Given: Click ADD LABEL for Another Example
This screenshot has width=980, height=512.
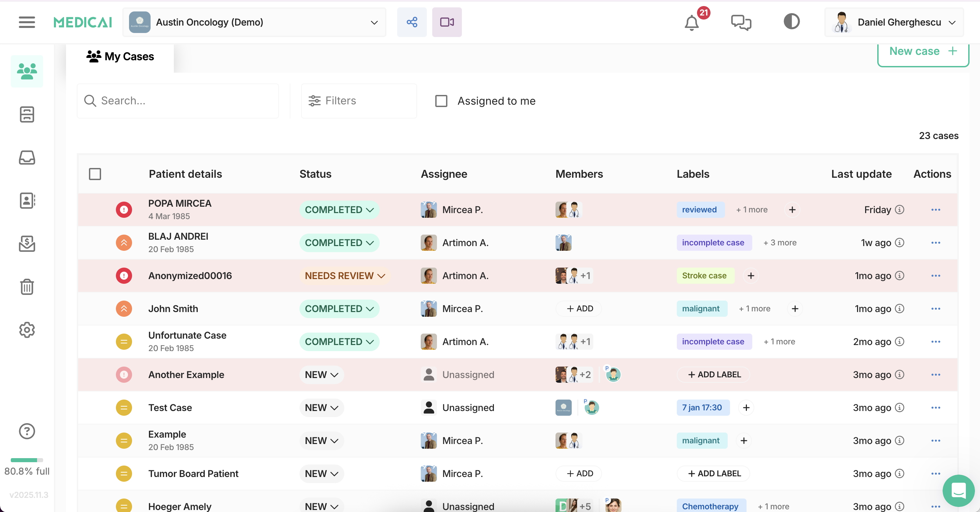Looking at the screenshot, I should (713, 374).
